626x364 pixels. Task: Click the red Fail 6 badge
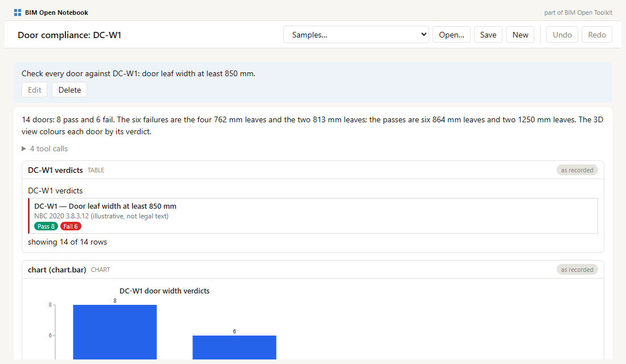coord(71,226)
